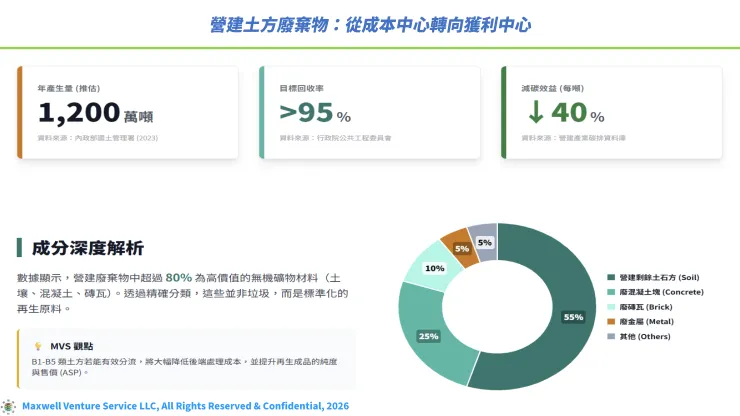The height and width of the screenshot is (416, 740).
Task: Click the 成分深度解析 section heading
Action: [88, 248]
